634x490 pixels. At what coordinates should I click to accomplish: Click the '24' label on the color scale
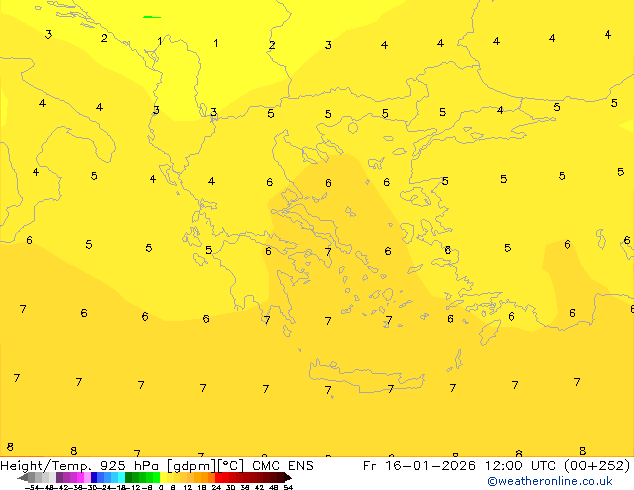coord(216,487)
